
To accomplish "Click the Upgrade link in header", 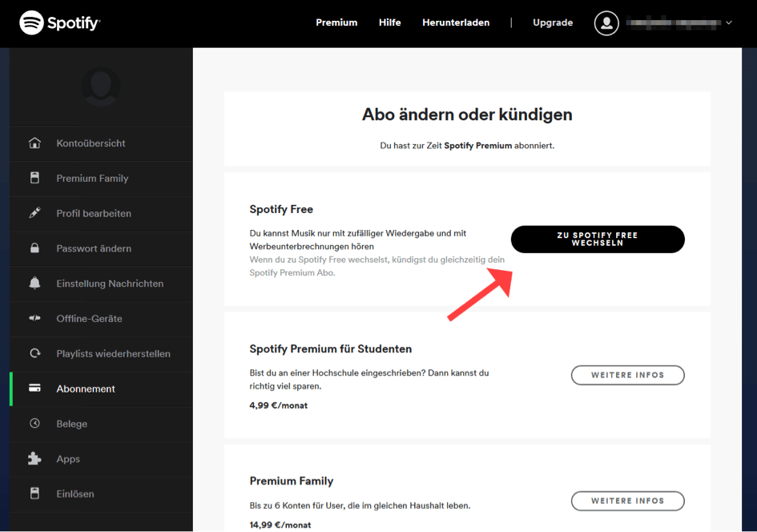I will (x=553, y=22).
